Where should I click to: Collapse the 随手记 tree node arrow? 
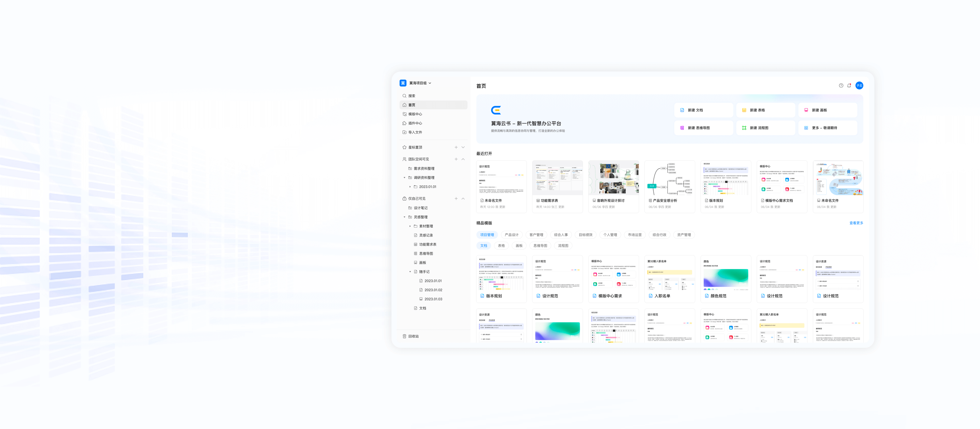tap(410, 272)
